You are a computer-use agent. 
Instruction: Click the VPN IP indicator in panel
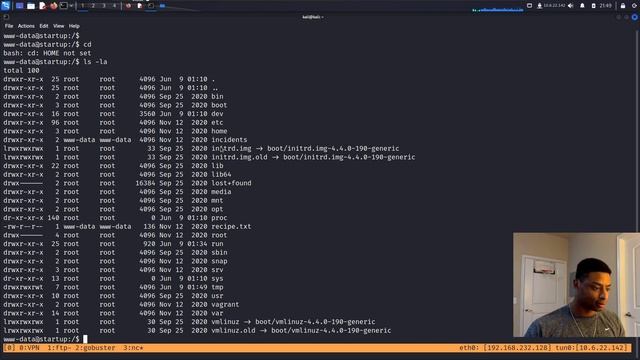click(551, 6)
